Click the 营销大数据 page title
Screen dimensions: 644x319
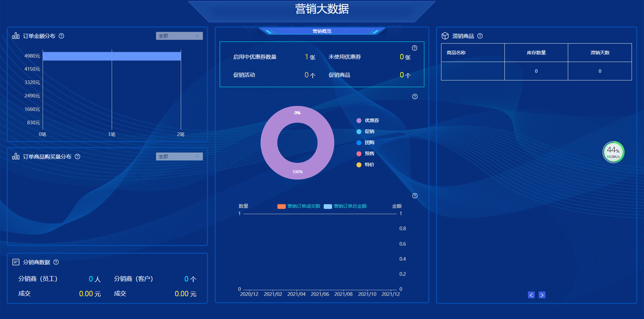322,9
